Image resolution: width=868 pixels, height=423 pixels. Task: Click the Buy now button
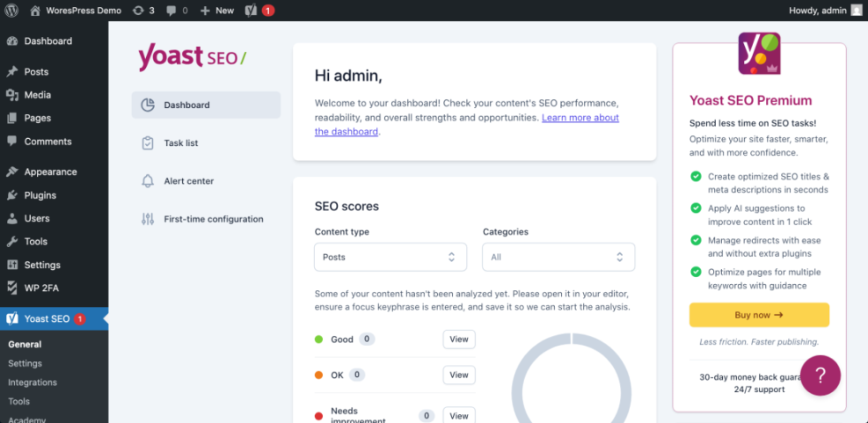point(759,315)
